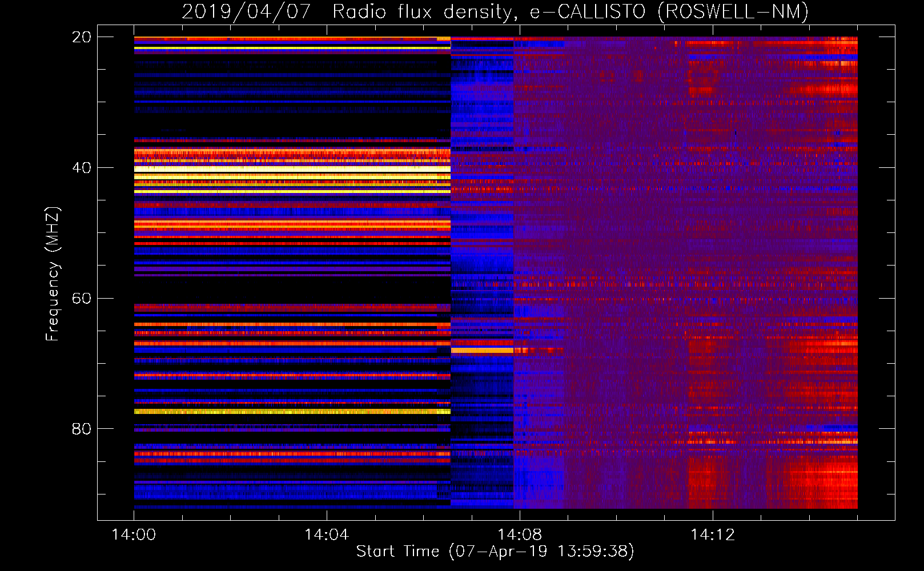Click the frequency tick label 80
This screenshot has height=571, width=924.
coord(81,429)
